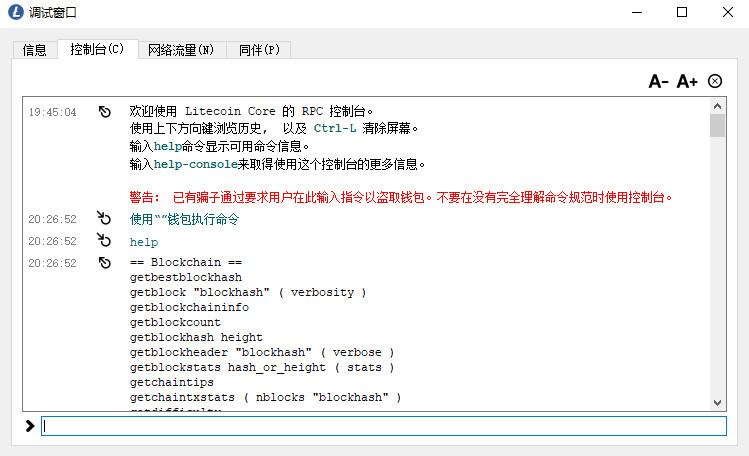Click the '使用""钱包执行命令' line
The height and width of the screenshot is (456, 749).
pos(184,219)
